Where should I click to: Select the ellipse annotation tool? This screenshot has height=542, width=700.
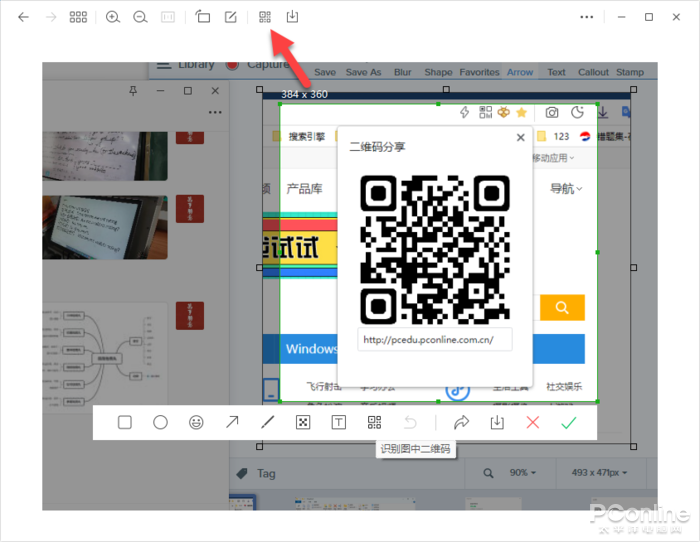tap(160, 422)
